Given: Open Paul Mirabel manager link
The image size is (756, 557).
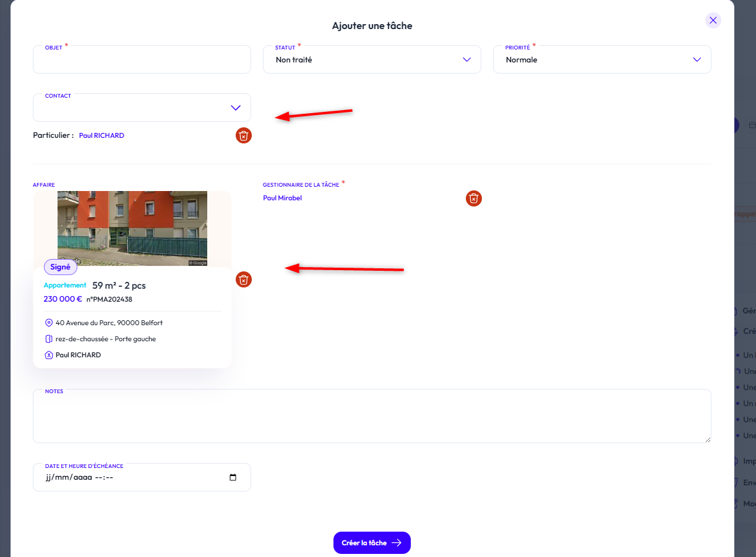Looking at the screenshot, I should pyautogui.click(x=282, y=198).
